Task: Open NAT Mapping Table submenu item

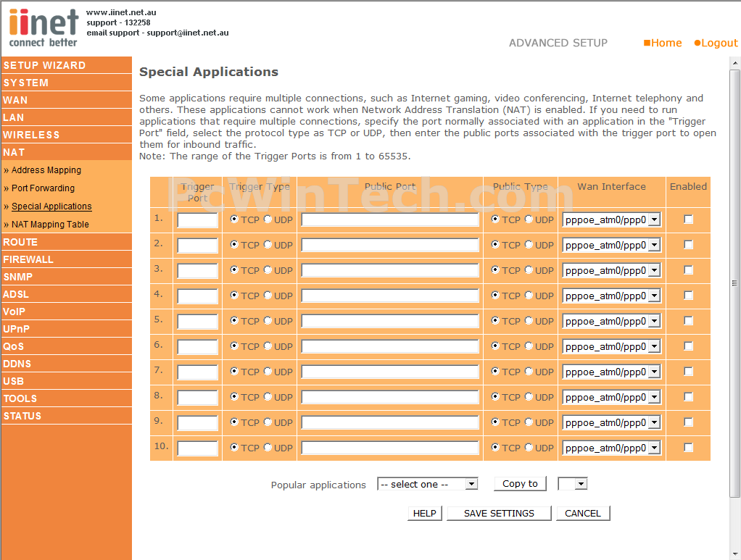Action: (x=49, y=225)
